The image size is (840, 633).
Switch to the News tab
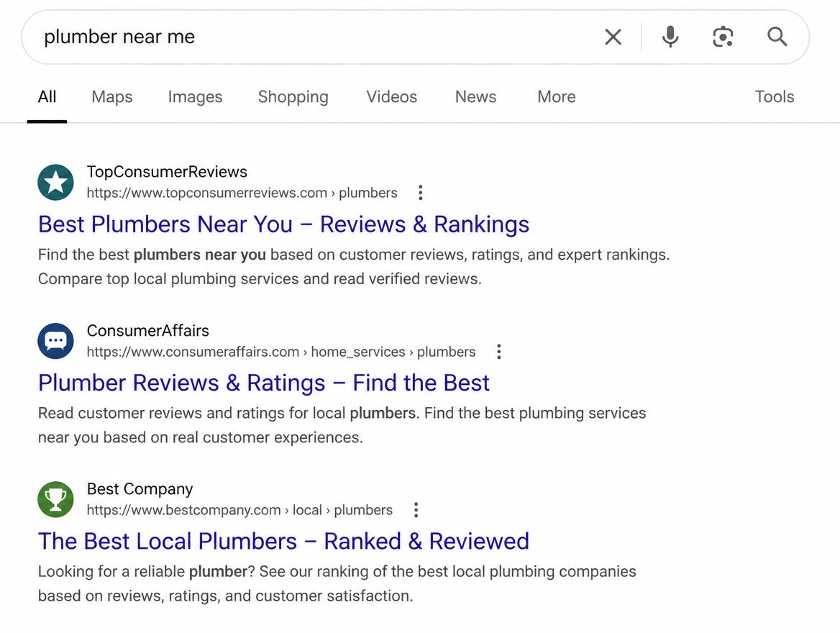coord(475,97)
